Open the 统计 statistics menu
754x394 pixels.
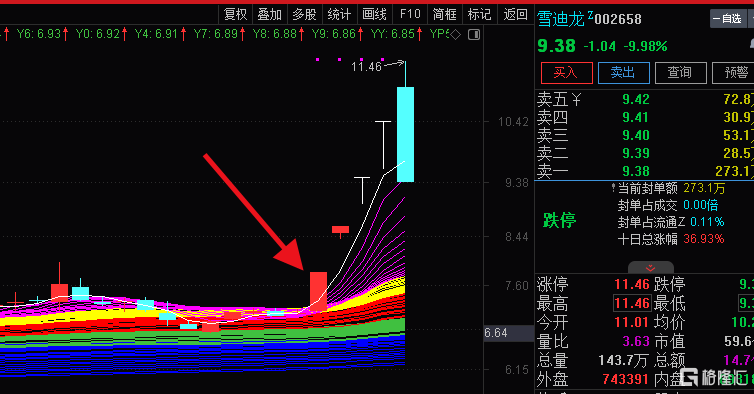pos(339,14)
